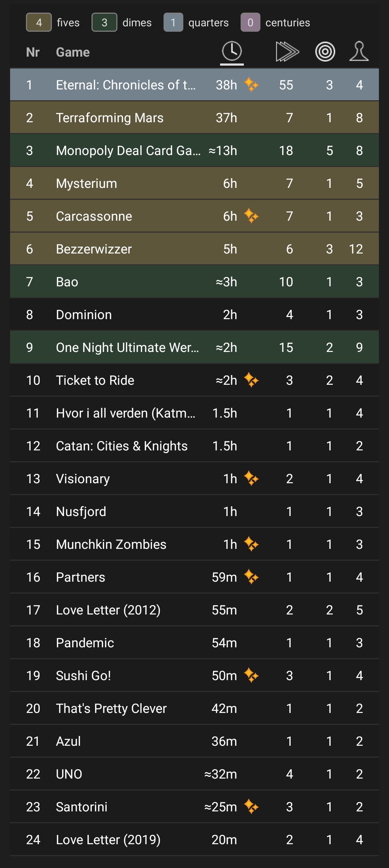Click sparkle icon beside Carcassonne
This screenshot has width=389, height=868.
251,216
